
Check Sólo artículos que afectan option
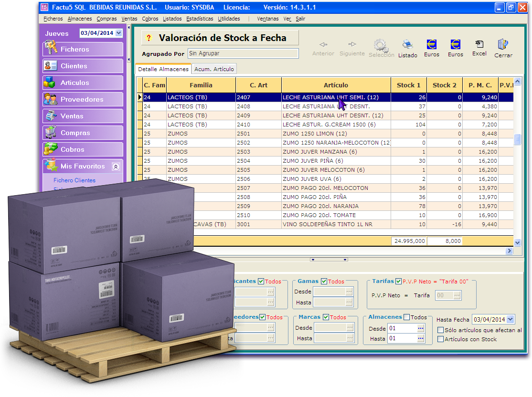(x=440, y=330)
